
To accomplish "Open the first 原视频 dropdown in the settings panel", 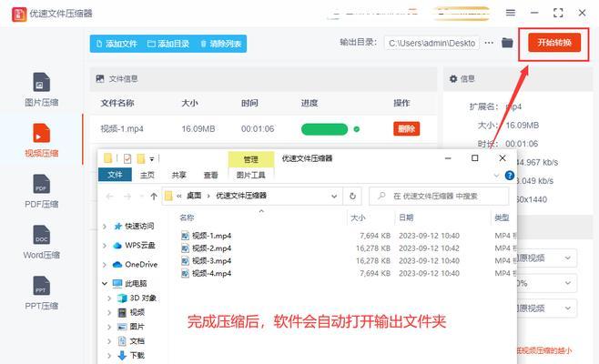I will [x=547, y=258].
